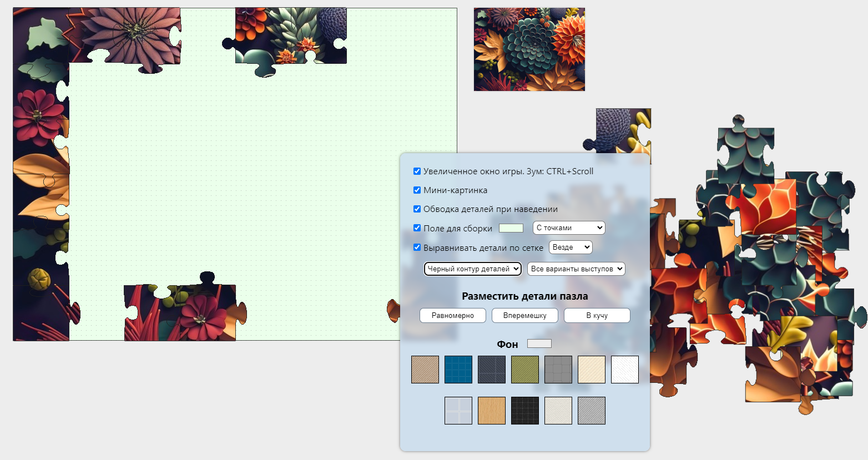868x460 pixels.
Task: Select the blue tiled background texture
Action: coord(458,370)
